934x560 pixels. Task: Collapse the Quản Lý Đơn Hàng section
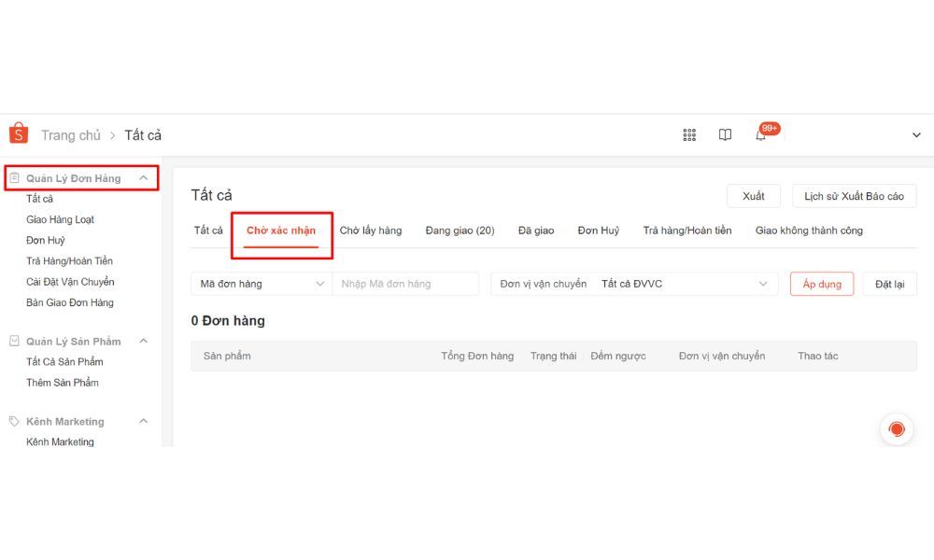pyautogui.click(x=144, y=178)
